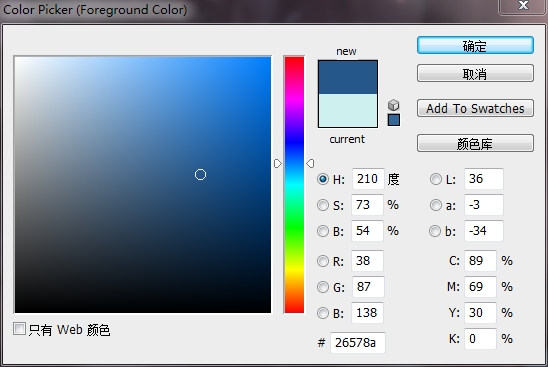The height and width of the screenshot is (367, 548).
Task: Select the B brightness radio button
Action: [323, 231]
